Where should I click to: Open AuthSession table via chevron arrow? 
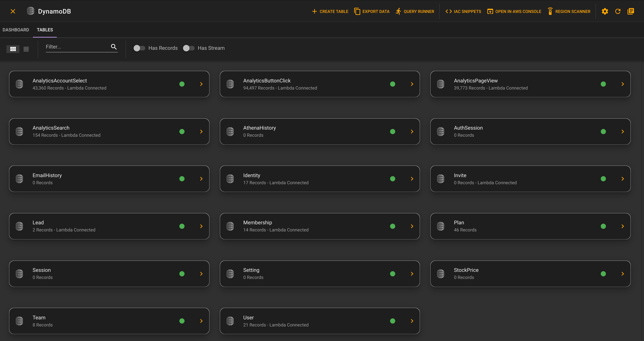[x=623, y=131]
